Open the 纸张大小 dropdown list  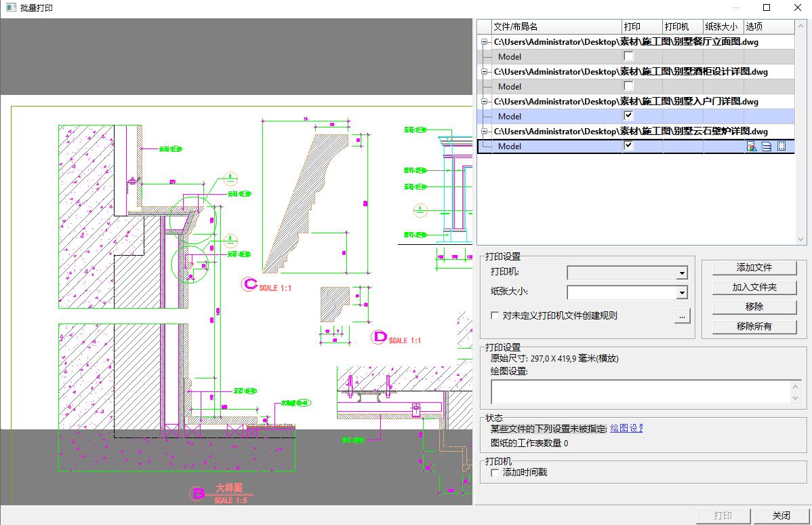click(x=681, y=293)
